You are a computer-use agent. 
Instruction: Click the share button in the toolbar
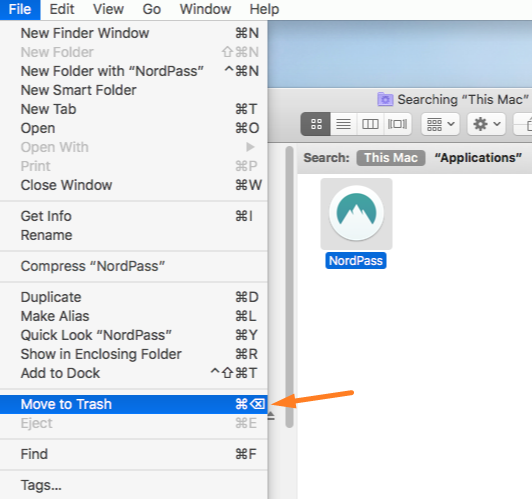point(524,124)
